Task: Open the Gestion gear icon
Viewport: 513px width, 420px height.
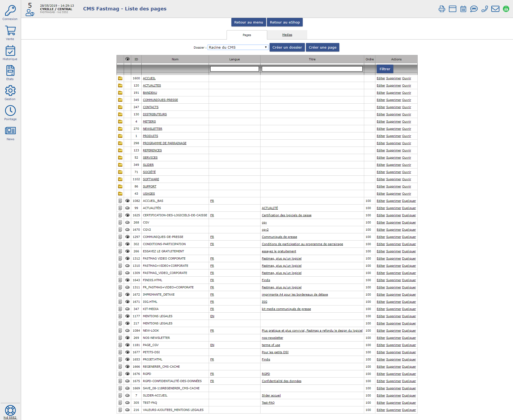Action: (10, 91)
